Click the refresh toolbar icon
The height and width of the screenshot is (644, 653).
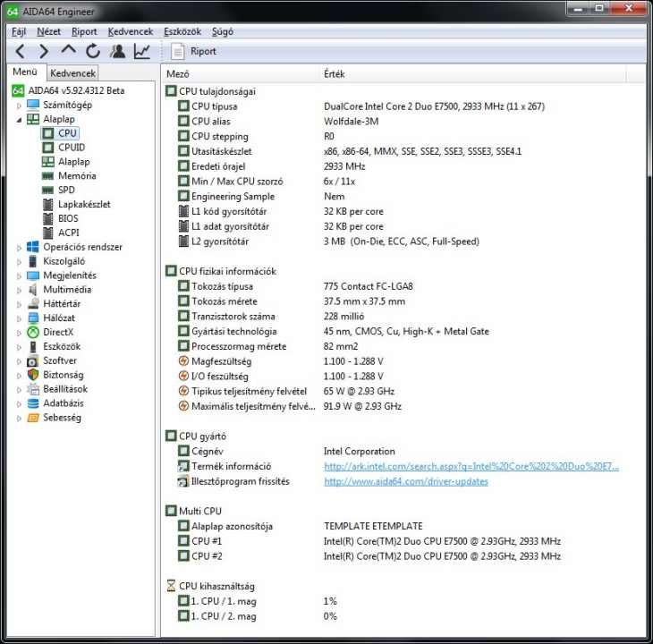(93, 51)
